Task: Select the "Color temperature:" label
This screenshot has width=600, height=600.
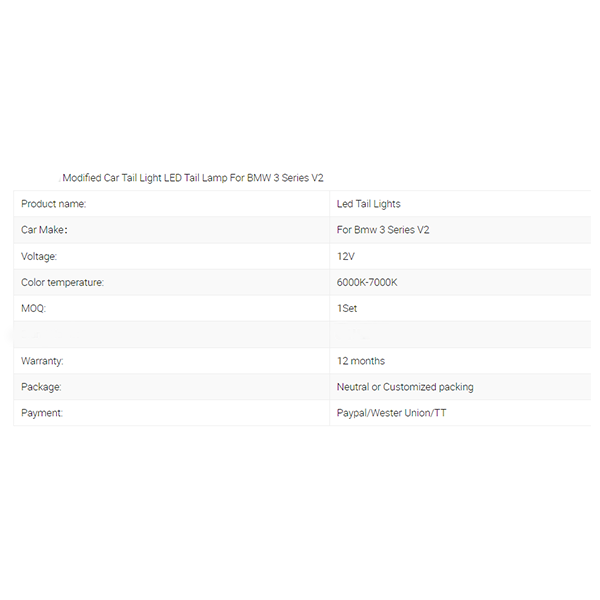Action: click(62, 283)
